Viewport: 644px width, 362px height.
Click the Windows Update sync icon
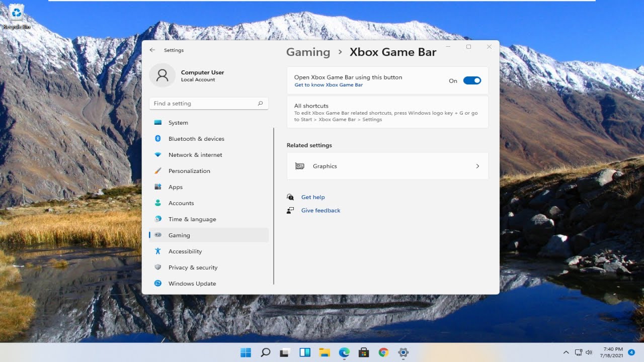click(x=158, y=284)
